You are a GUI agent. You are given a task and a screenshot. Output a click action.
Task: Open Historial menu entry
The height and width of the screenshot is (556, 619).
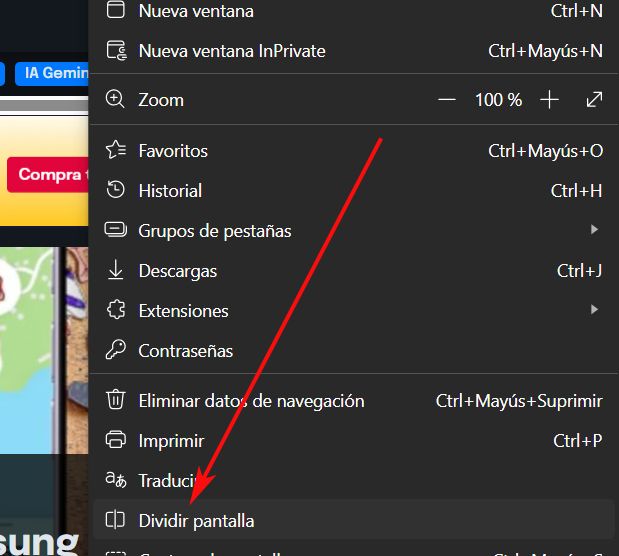tap(354, 191)
